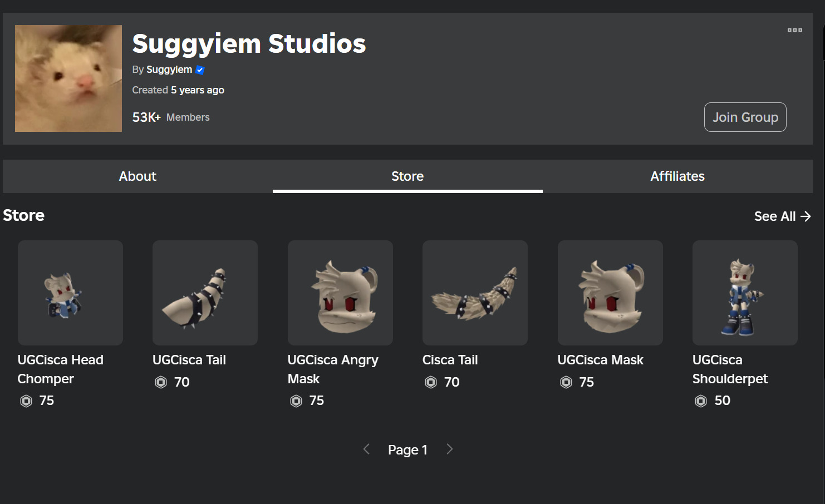Click the 70 price of Cisca Tail
Viewport: 825px width, 504px height.
452,382
